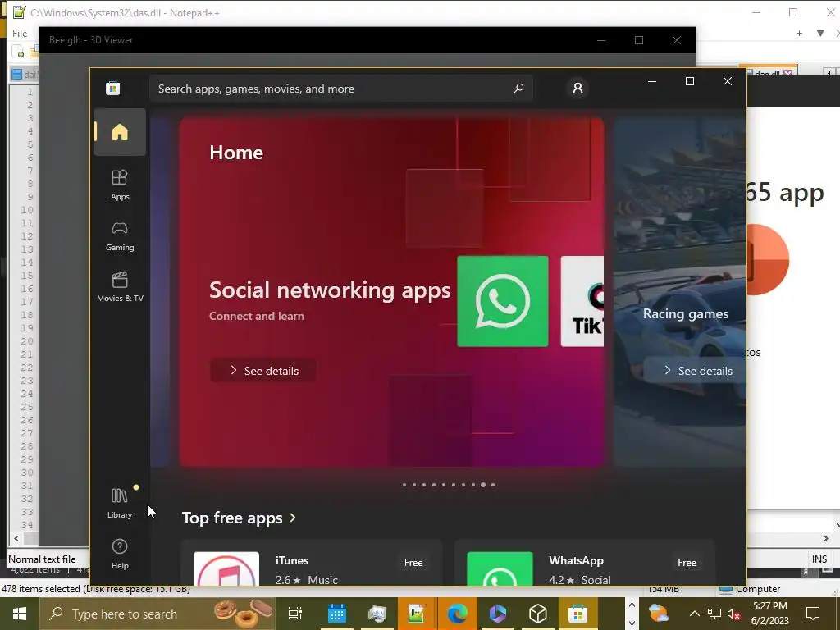Focus the Store search apps field

[340, 89]
